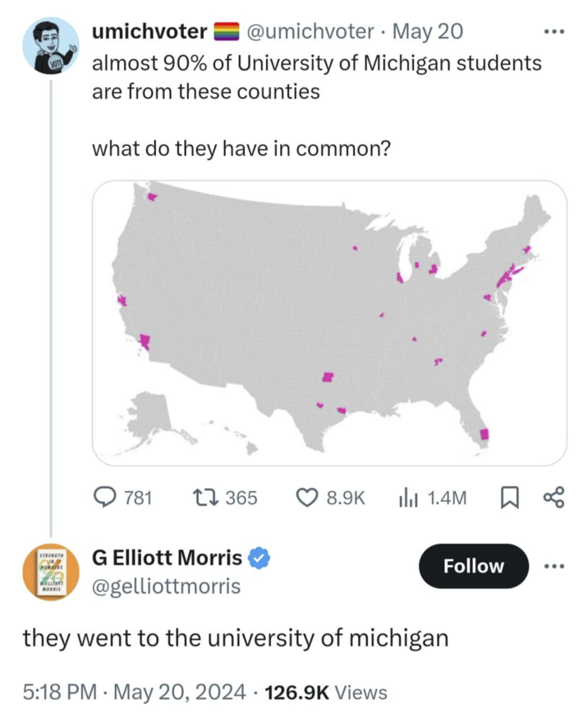Image resolution: width=588 pixels, height=717 pixels.
Task: Click the G Elliott Morris display name
Action: point(167,558)
